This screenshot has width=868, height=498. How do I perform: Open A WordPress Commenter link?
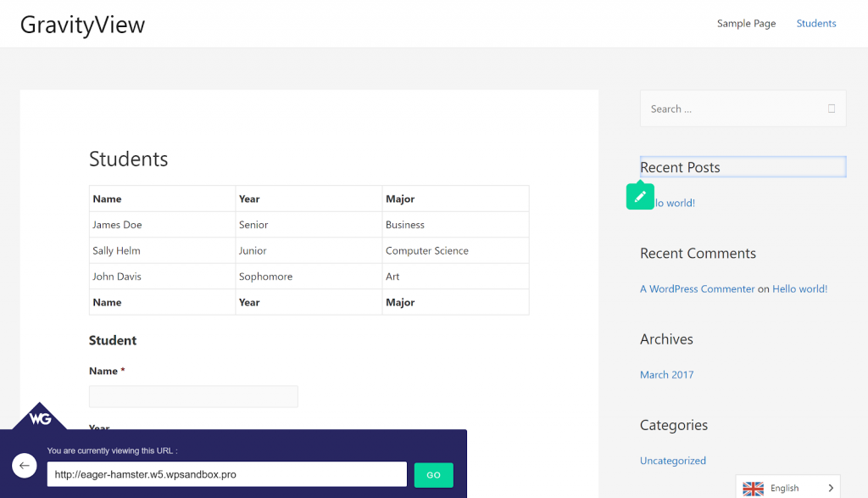697,288
